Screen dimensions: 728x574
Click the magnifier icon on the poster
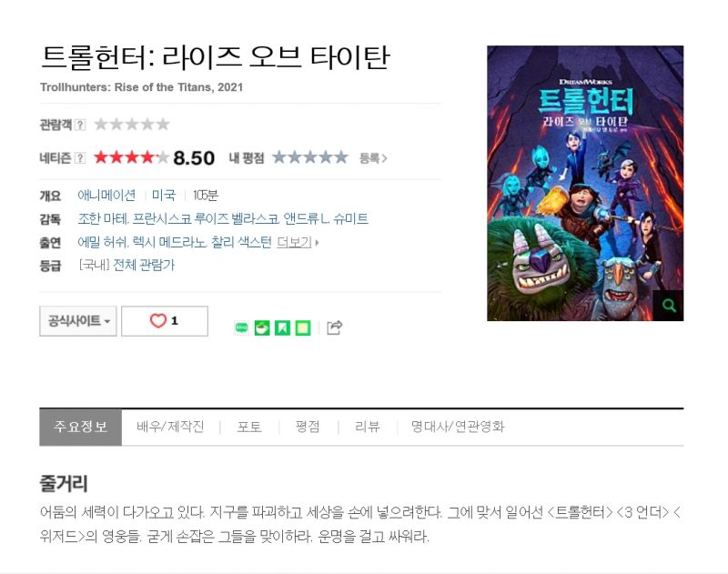[x=668, y=306]
